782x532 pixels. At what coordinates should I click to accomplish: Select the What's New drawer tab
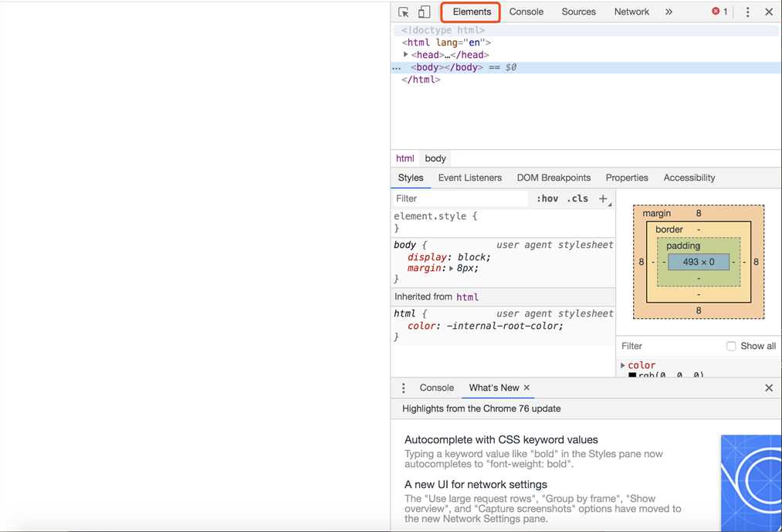pyautogui.click(x=494, y=388)
